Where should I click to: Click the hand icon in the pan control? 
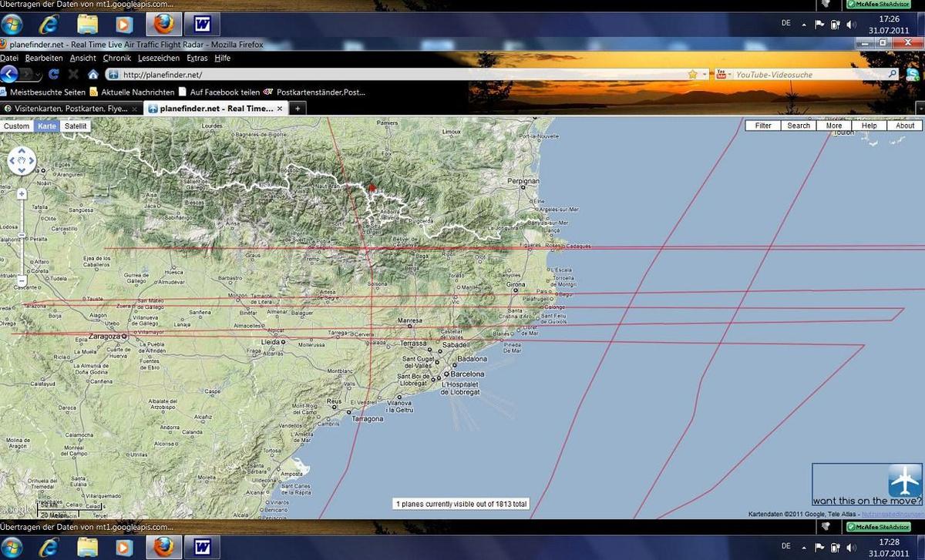point(22,161)
